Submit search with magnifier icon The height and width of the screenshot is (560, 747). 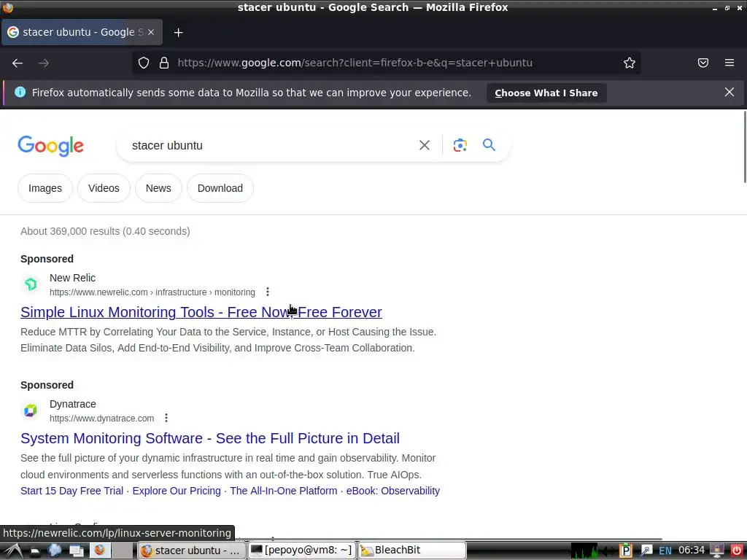coord(489,145)
